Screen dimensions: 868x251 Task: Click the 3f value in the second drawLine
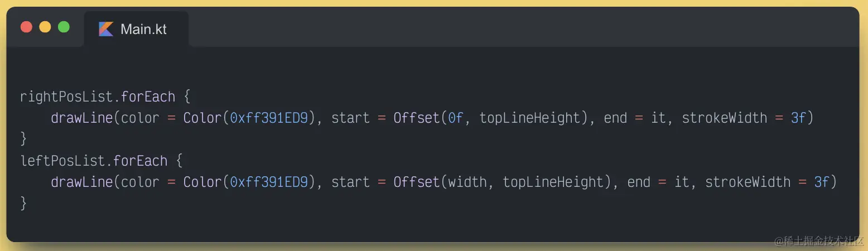(x=822, y=182)
